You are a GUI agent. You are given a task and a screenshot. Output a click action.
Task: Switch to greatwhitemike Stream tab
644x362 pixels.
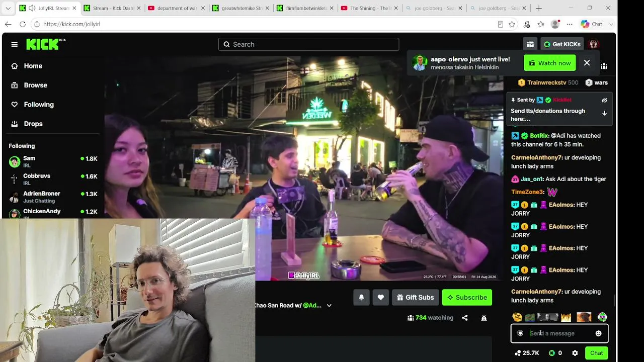click(241, 8)
